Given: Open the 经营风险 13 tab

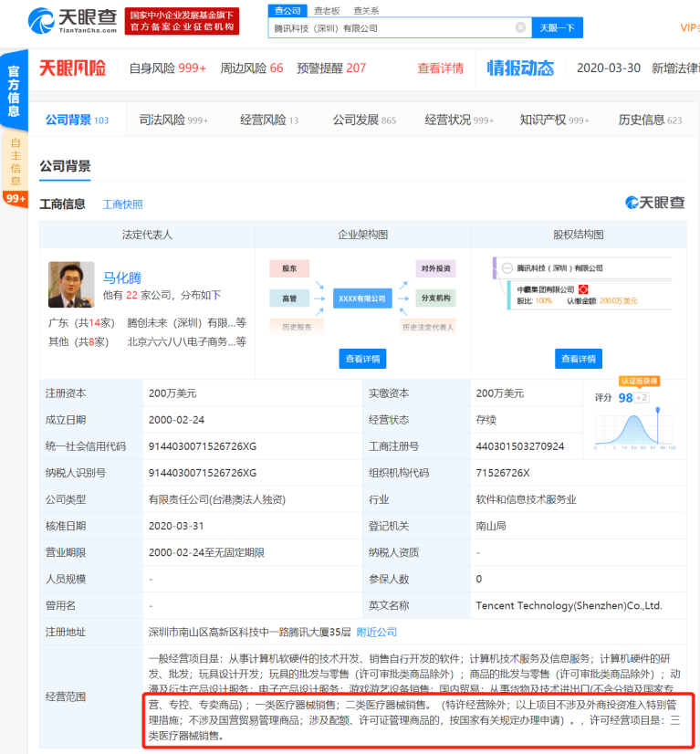Looking at the screenshot, I should (x=269, y=120).
